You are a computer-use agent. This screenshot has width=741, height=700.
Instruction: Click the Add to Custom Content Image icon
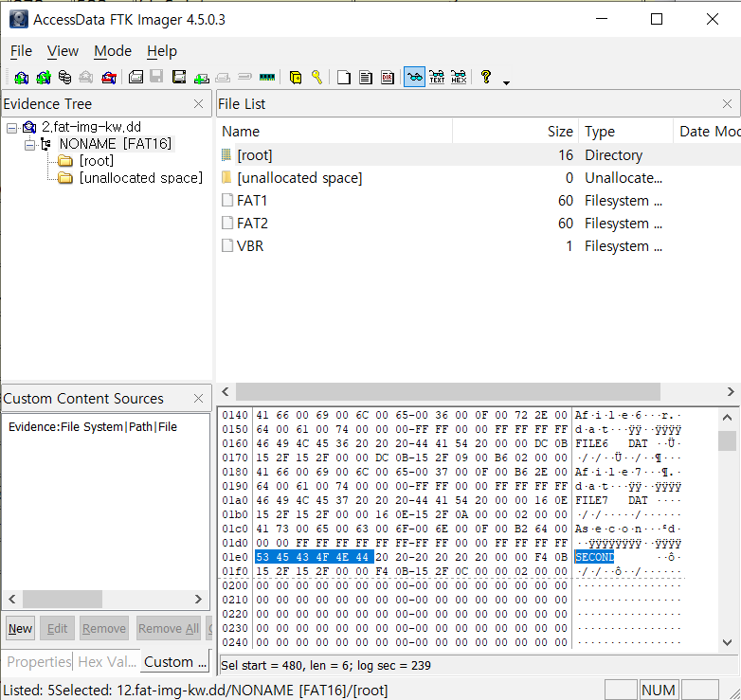pos(201,77)
